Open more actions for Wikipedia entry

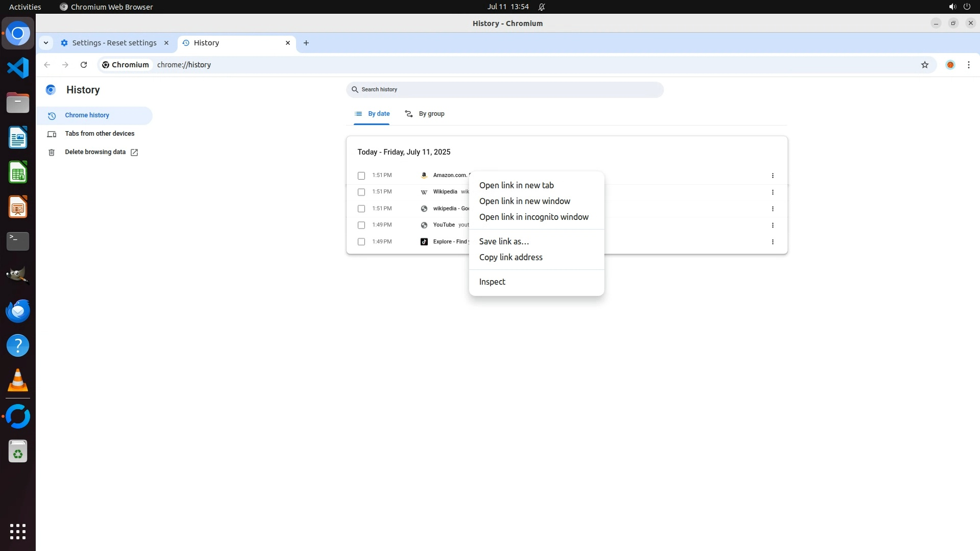pos(772,192)
